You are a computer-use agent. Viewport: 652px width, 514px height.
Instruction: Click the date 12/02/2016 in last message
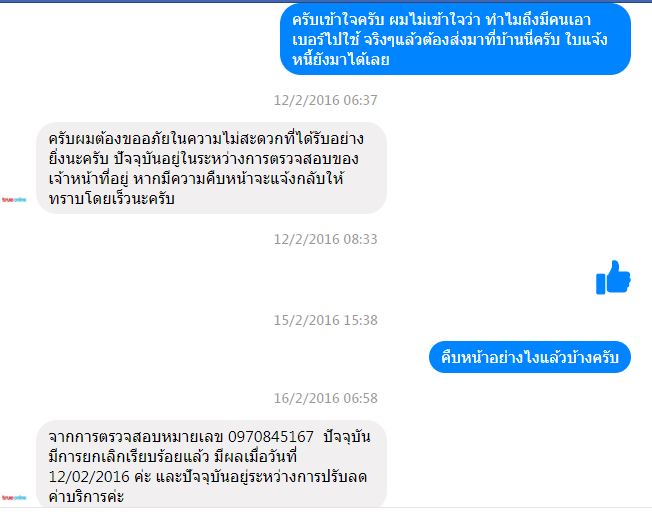[89, 477]
